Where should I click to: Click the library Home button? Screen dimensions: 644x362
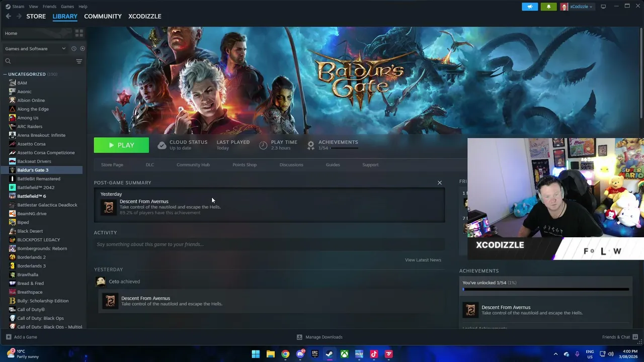[37, 33]
